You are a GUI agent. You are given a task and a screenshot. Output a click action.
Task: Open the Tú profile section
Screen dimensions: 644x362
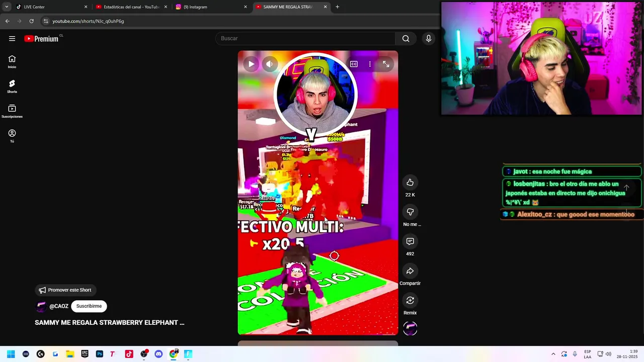click(12, 136)
